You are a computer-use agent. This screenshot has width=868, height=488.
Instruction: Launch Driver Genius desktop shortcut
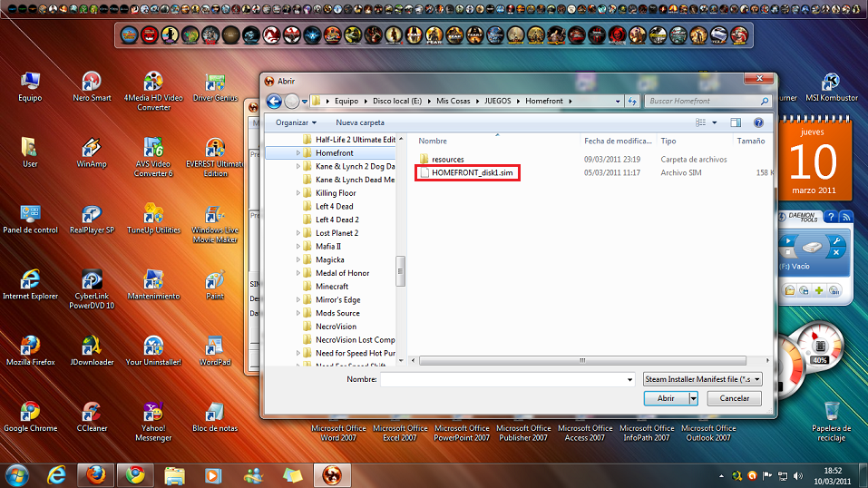coord(215,87)
